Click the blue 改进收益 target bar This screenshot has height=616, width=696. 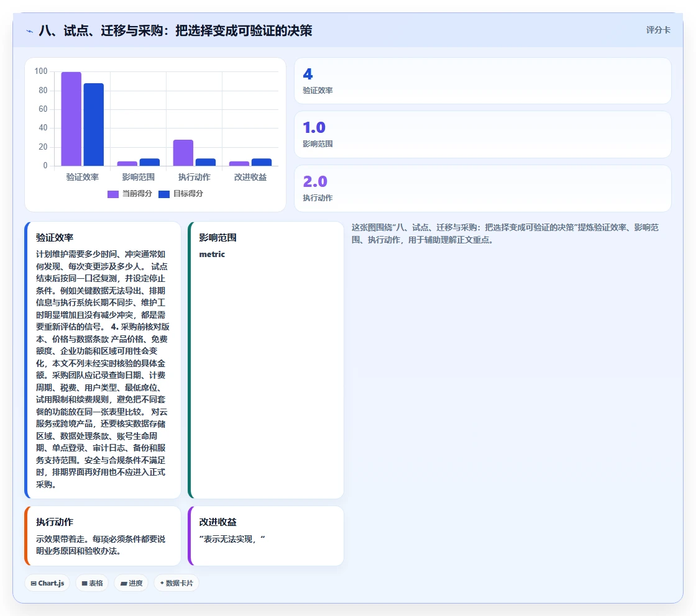point(262,162)
